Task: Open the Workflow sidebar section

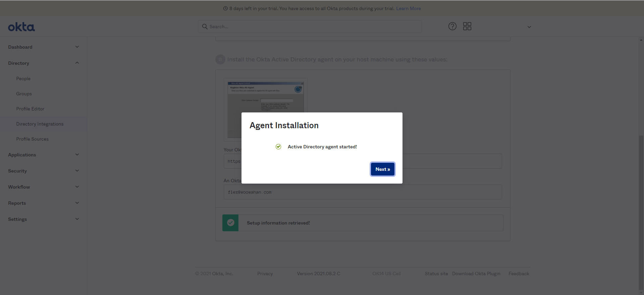Action: pos(19,187)
